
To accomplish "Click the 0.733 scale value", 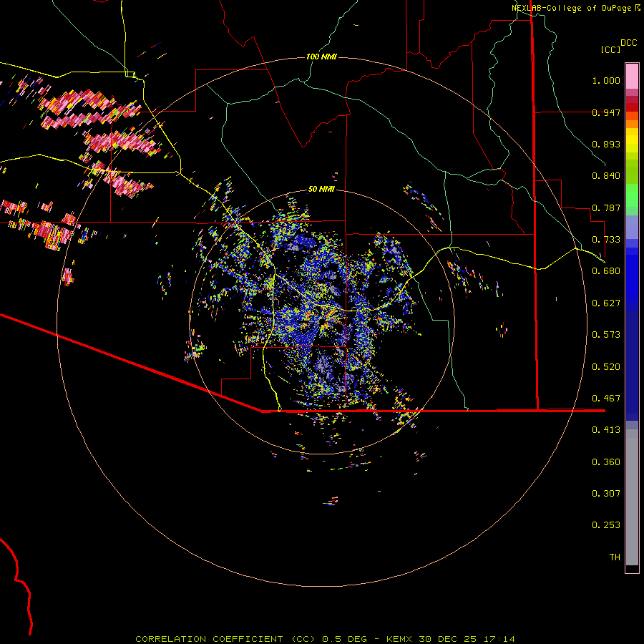I will tap(606, 240).
